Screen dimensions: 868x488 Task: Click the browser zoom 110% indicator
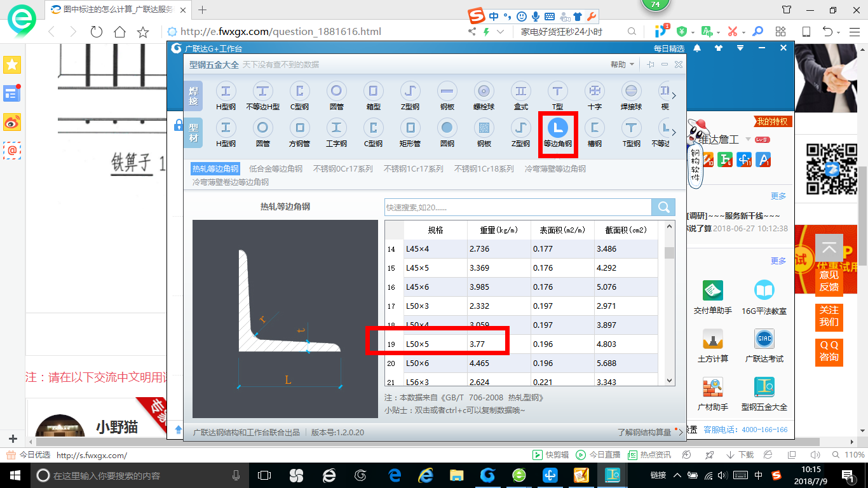pos(849,455)
